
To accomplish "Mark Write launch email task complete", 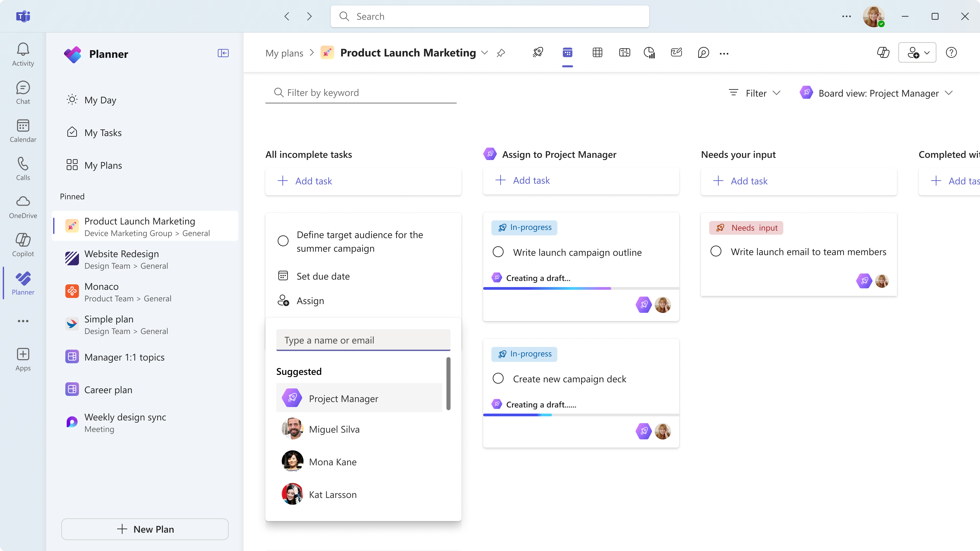I will (x=715, y=251).
